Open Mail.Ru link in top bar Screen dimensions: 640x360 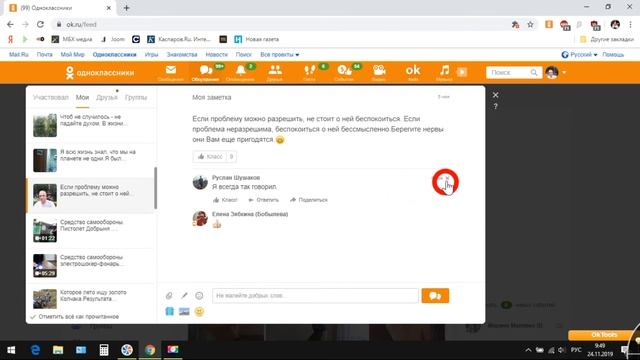pyautogui.click(x=19, y=54)
